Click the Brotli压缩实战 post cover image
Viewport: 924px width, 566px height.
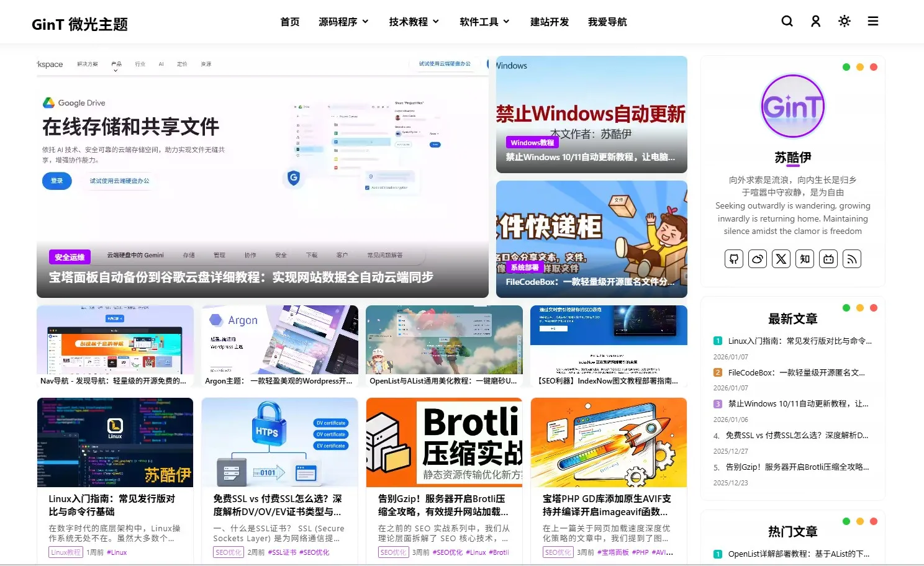[444, 442]
